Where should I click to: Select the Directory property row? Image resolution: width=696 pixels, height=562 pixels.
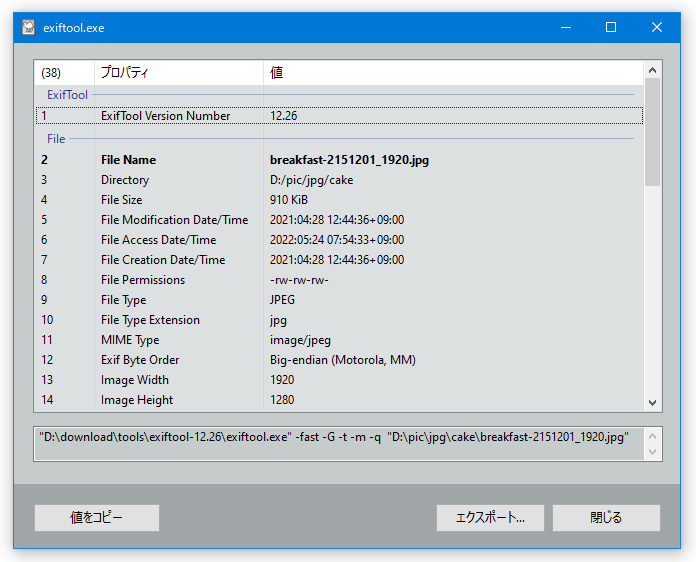(x=339, y=180)
